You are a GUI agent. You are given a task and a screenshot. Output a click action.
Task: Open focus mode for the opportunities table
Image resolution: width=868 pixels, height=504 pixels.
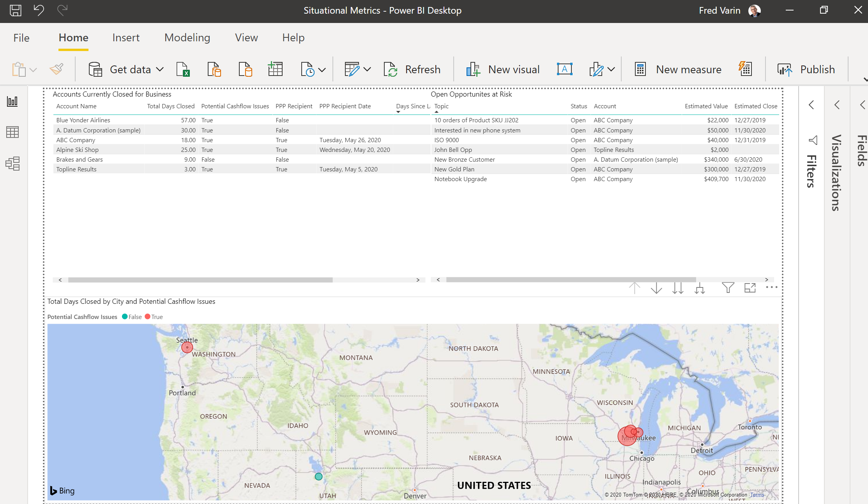pos(750,288)
